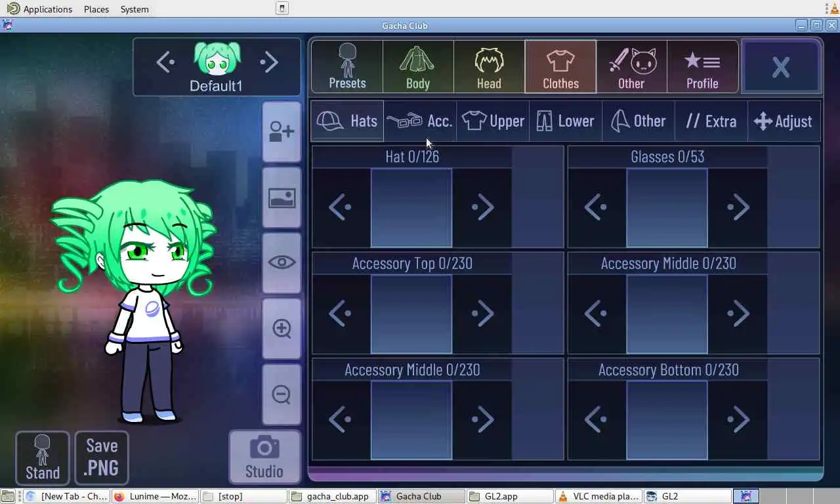Select the Acc. glasses subcategory
The height and width of the screenshot is (504, 840).
point(420,121)
